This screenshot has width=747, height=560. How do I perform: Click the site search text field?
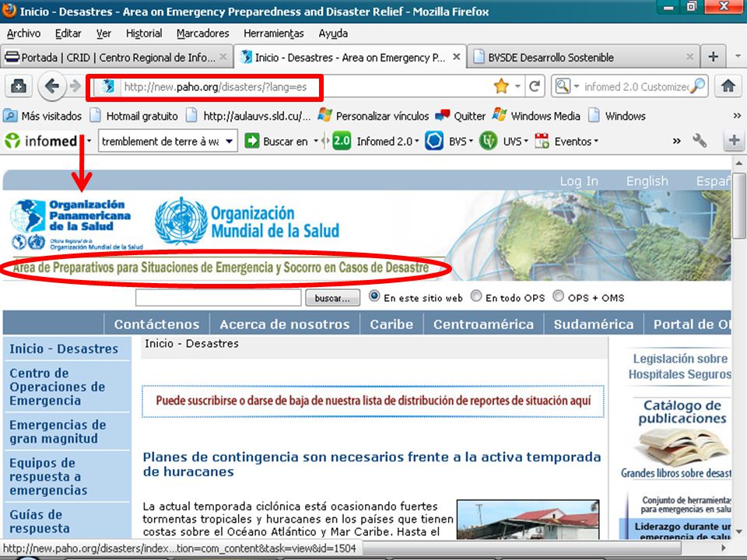tap(218, 298)
